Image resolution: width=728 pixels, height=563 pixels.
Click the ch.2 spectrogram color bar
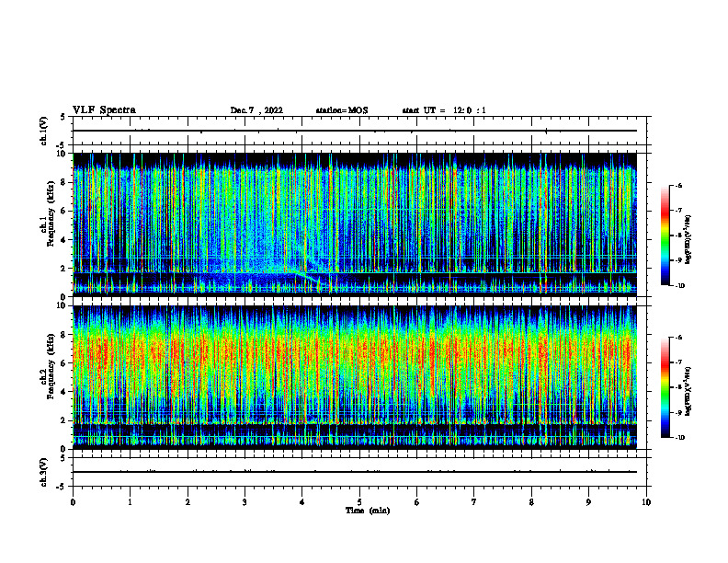click(x=665, y=387)
